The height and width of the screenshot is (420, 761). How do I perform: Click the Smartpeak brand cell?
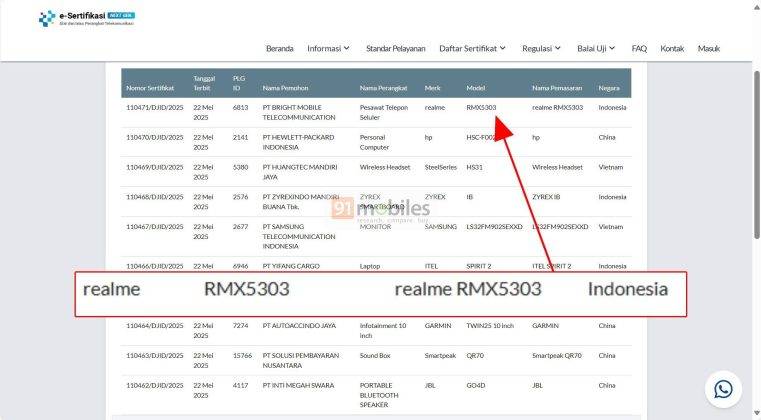pos(440,356)
